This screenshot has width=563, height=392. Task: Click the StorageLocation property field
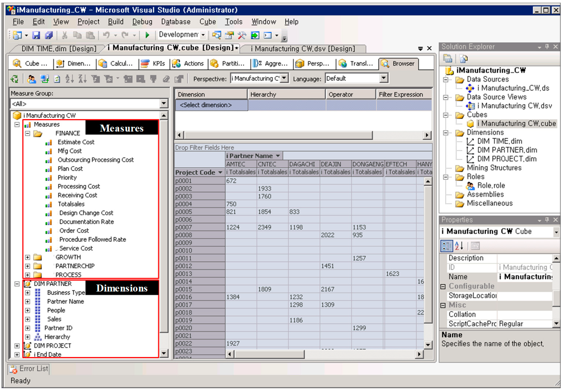(x=525, y=296)
